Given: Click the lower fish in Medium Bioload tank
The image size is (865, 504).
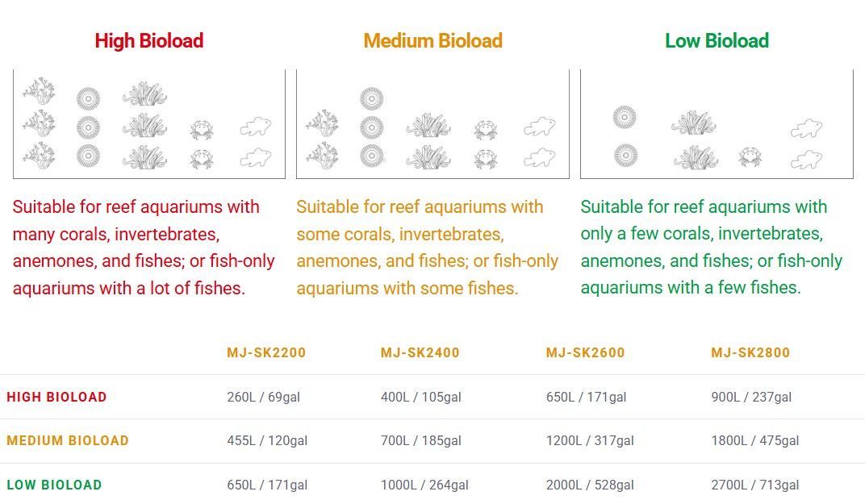Looking at the screenshot, I should (x=539, y=157).
